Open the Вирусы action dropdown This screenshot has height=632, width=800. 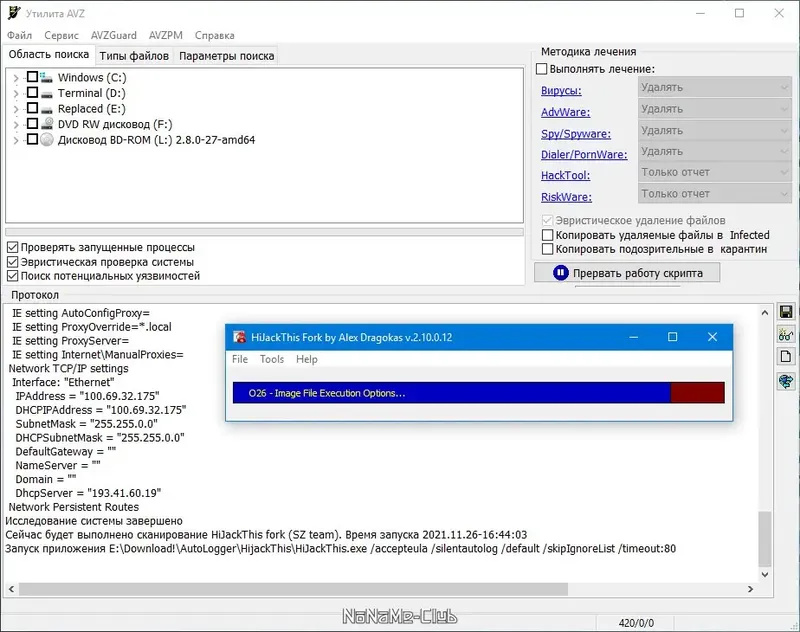[714, 87]
